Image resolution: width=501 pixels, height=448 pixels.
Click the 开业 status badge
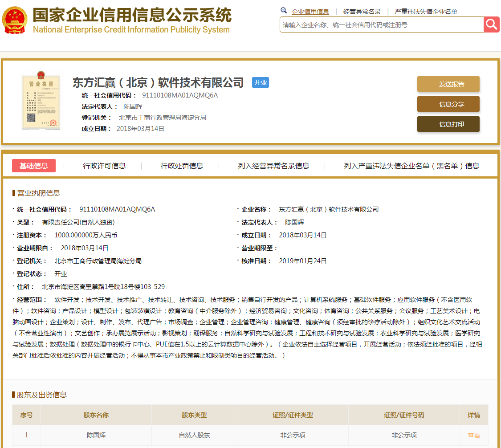pos(260,82)
